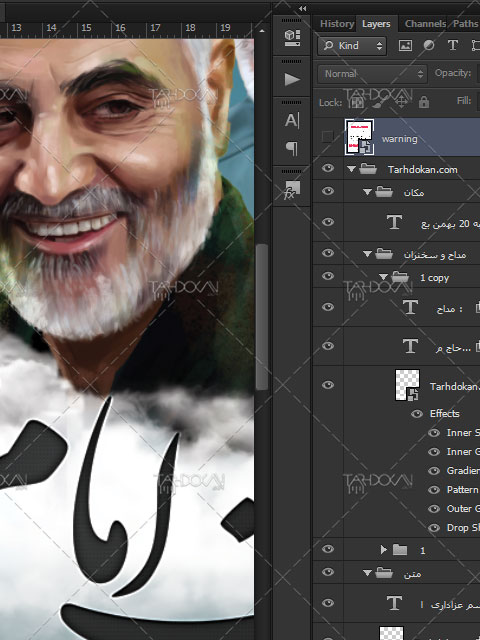Click the T icon of عزاداری layer
The image size is (480, 640).
tap(394, 603)
